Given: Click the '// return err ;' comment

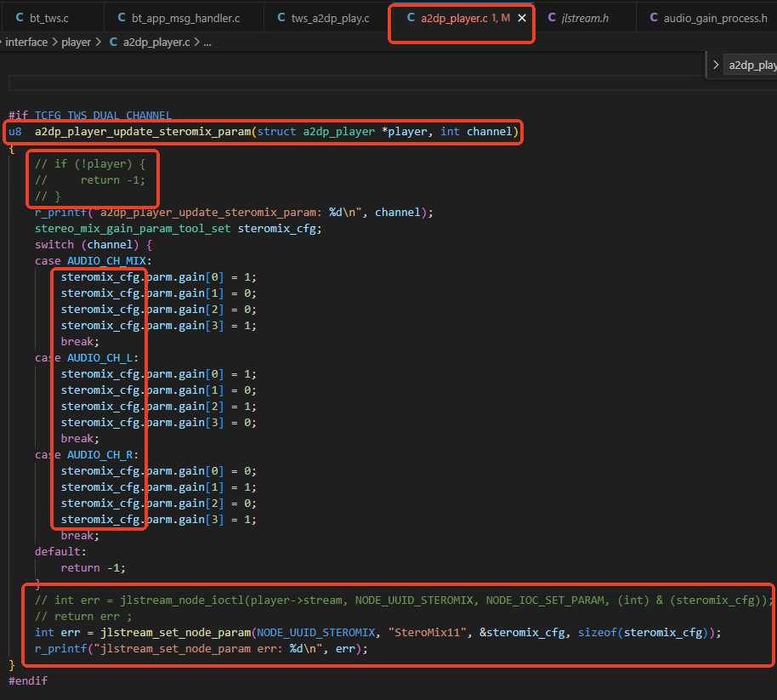Looking at the screenshot, I should [x=83, y=617].
